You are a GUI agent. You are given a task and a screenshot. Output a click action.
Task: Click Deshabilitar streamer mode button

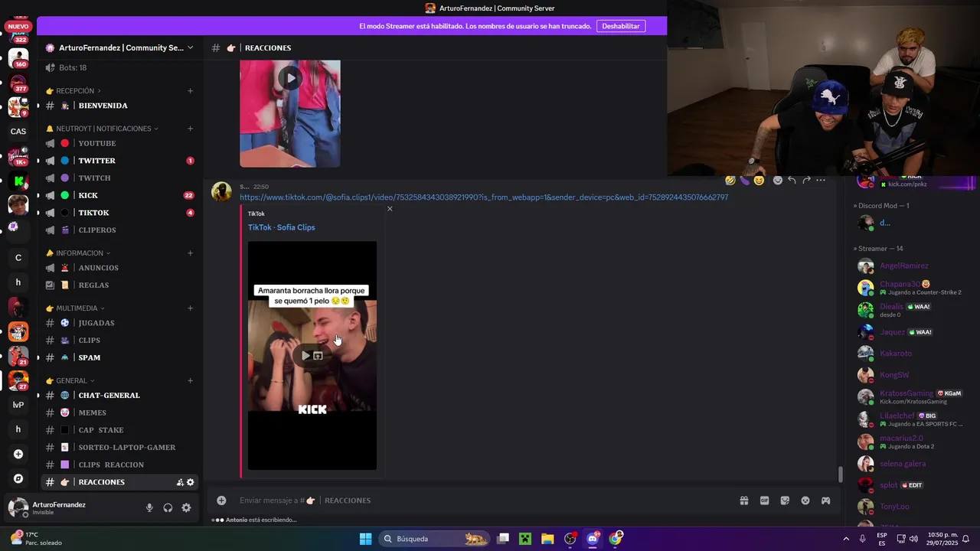pyautogui.click(x=621, y=26)
